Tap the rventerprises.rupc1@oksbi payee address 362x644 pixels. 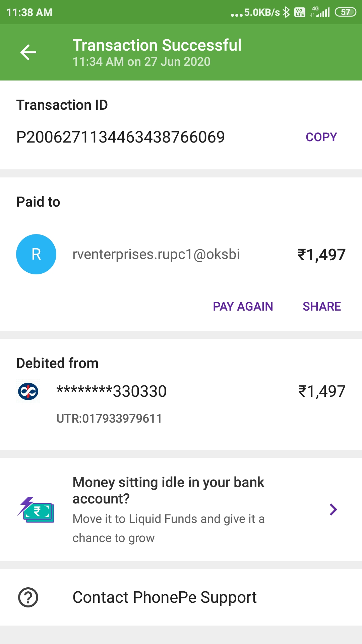(156, 254)
